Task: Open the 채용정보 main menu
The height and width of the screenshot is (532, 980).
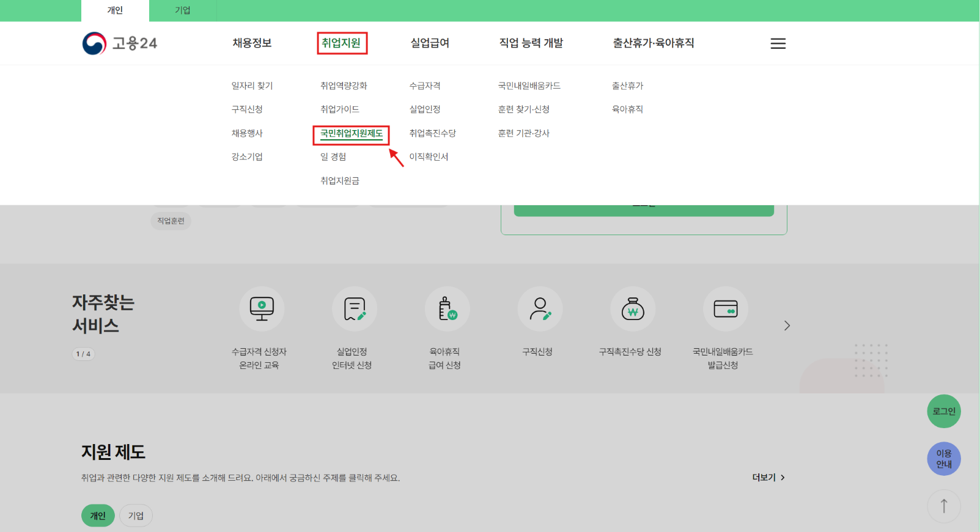Action: 252,43
